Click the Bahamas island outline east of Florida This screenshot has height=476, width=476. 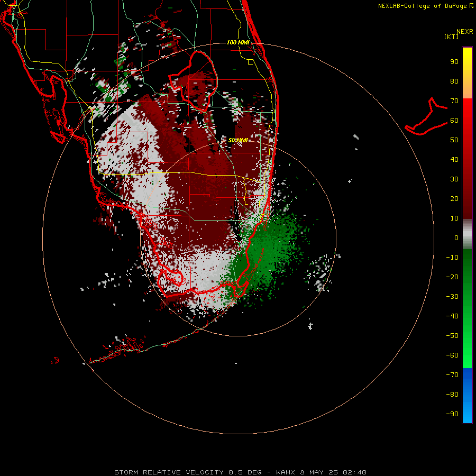pos(426,116)
